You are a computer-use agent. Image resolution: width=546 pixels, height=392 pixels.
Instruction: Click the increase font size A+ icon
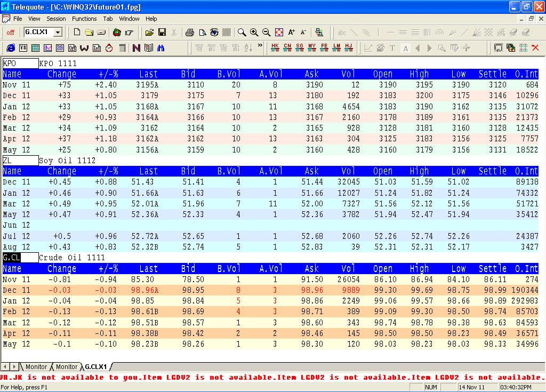[291, 33]
